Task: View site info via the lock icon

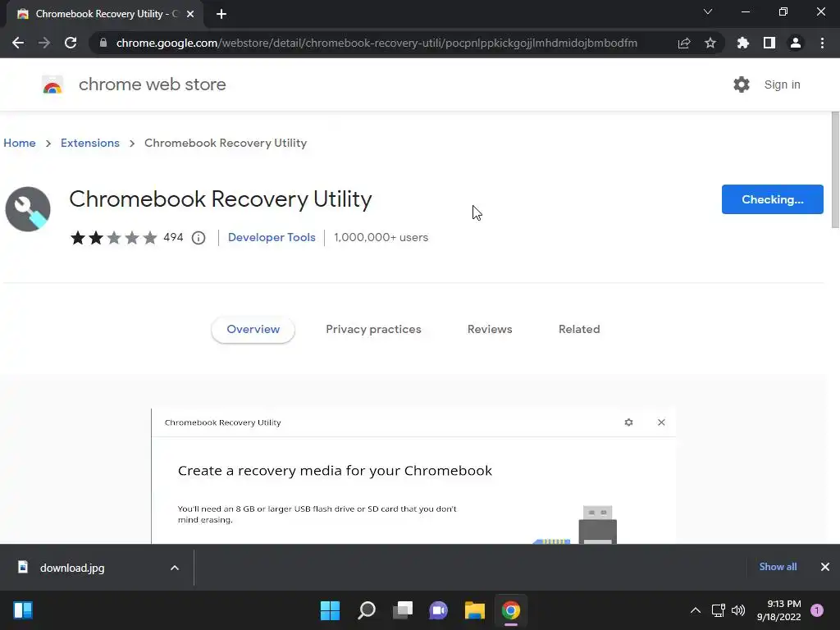Action: (x=103, y=43)
